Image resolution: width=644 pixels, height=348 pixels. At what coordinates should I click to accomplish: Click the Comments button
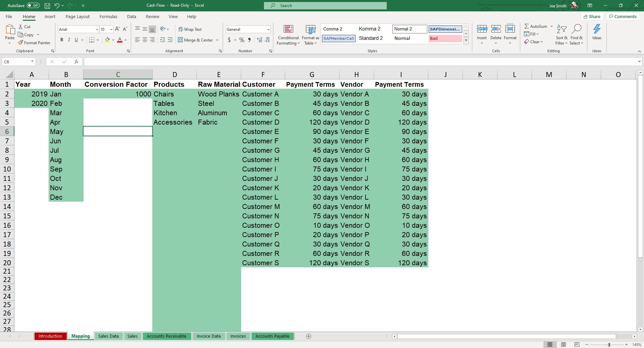(623, 16)
